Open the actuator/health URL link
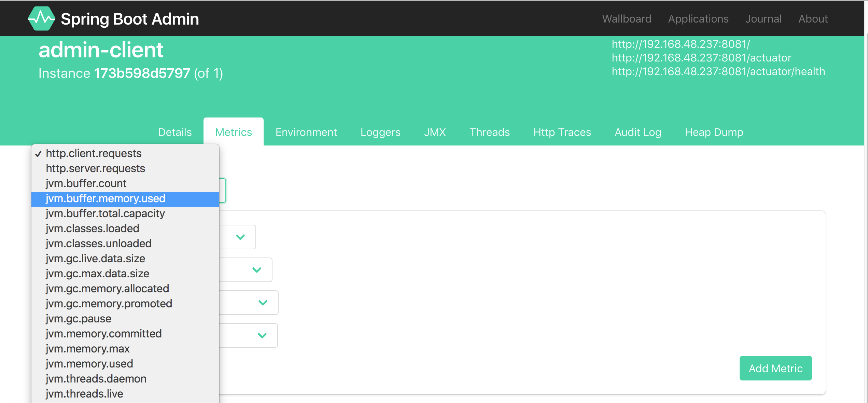Screen dimensions: 868x403 [x=718, y=71]
